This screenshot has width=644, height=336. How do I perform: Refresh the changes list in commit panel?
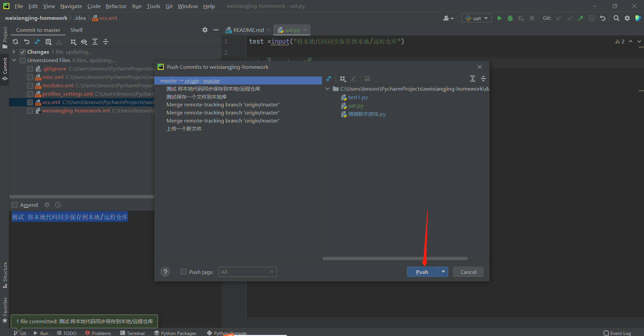(x=15, y=42)
